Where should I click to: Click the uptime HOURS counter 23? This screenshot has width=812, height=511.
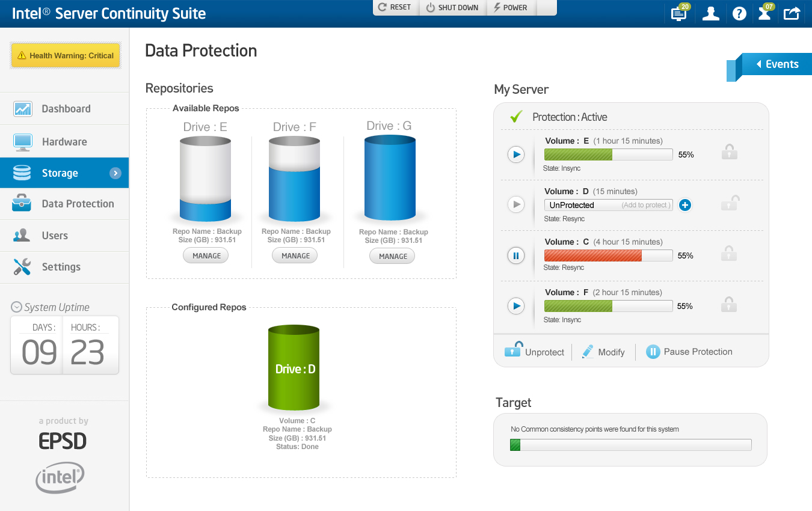(87, 352)
